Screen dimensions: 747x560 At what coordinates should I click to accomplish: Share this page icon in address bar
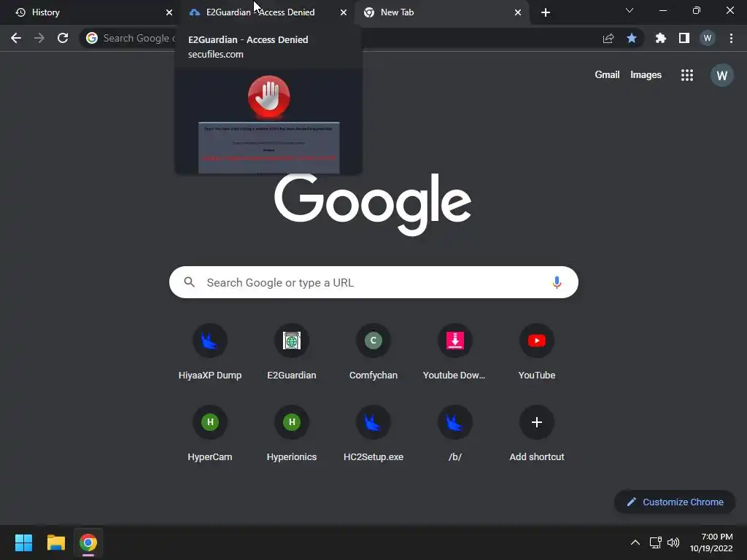608,38
